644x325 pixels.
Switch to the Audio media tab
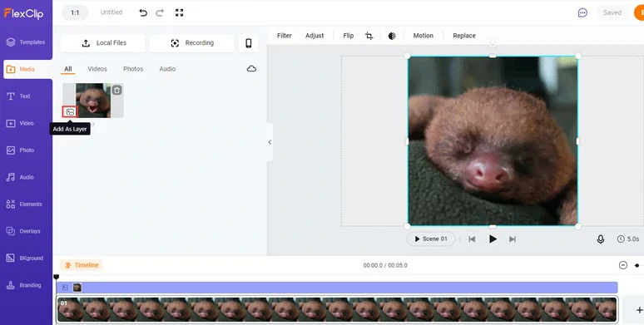pos(167,69)
